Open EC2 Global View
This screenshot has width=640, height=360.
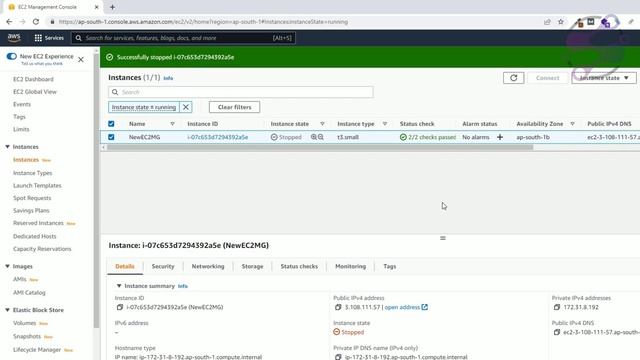(35, 92)
